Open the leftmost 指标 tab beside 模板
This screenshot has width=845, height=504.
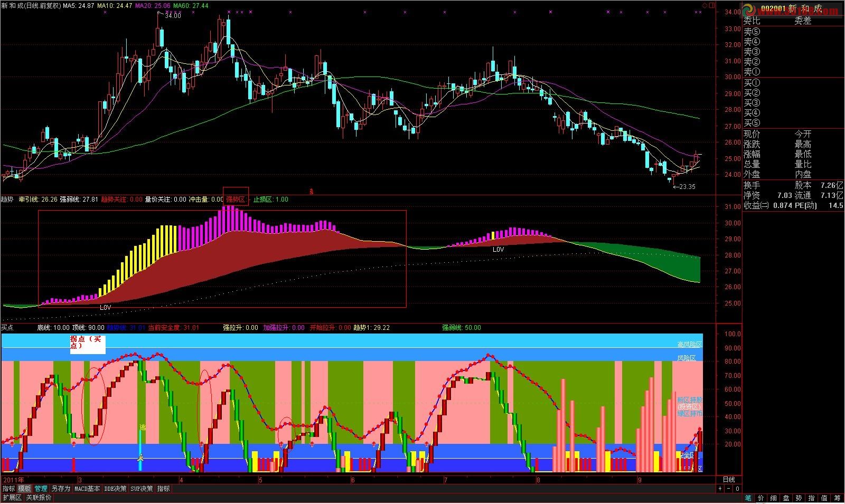[8, 489]
